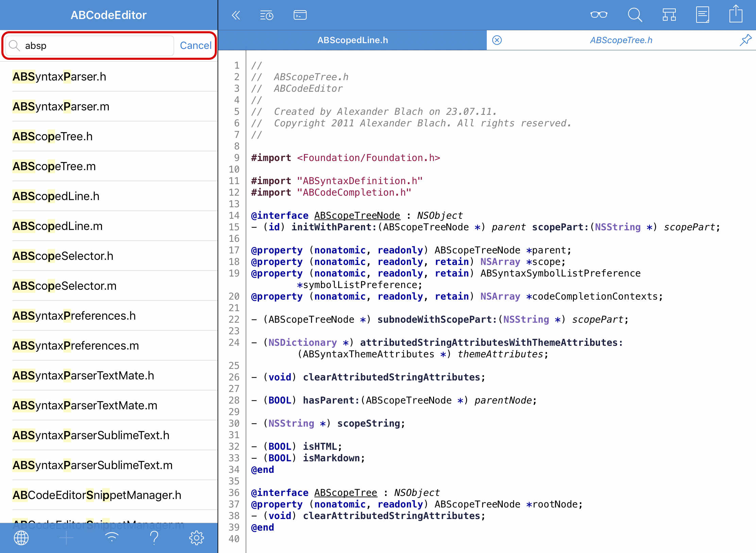Viewport: 756px width, 553px height.
Task: Open ABSyntaxParserSublimeText.m from results
Action: (x=109, y=465)
